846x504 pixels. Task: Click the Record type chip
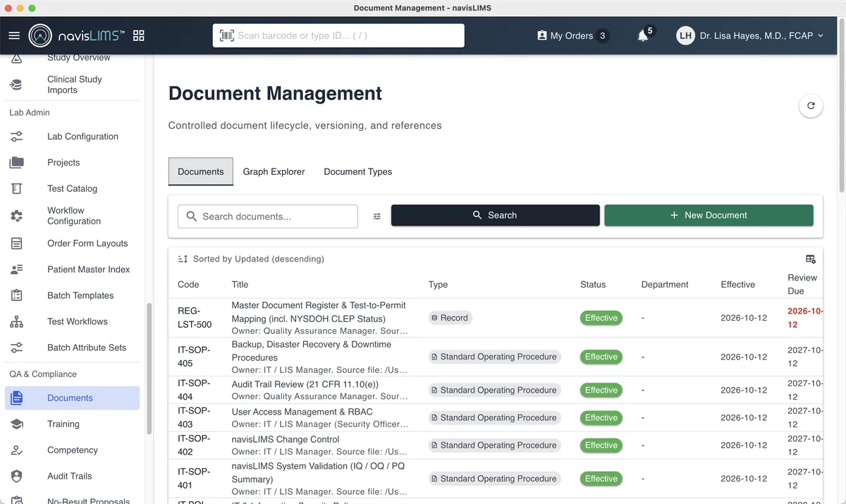[x=450, y=318]
